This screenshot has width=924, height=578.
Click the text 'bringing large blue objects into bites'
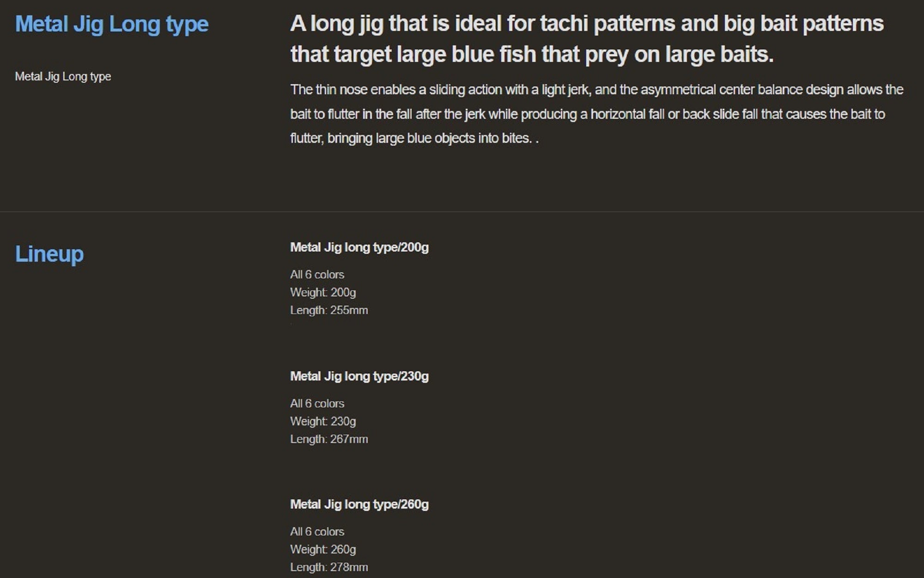coord(429,138)
